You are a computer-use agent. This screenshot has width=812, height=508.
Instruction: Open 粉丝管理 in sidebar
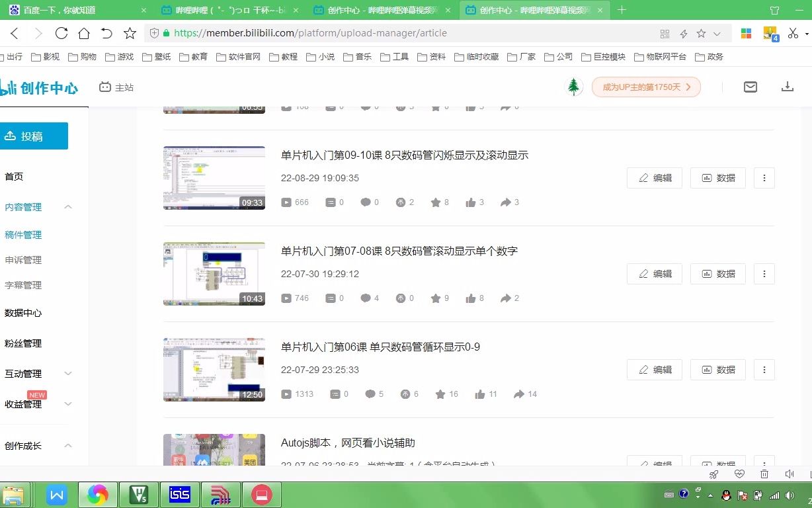click(23, 343)
